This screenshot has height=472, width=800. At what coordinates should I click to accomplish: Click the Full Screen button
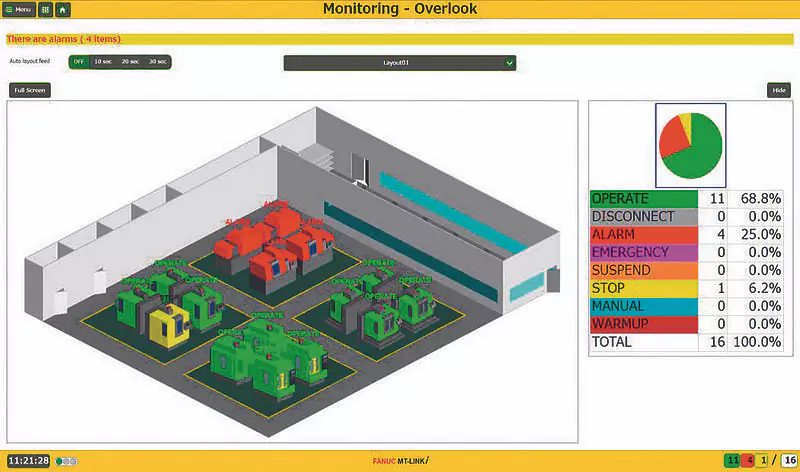tap(29, 90)
